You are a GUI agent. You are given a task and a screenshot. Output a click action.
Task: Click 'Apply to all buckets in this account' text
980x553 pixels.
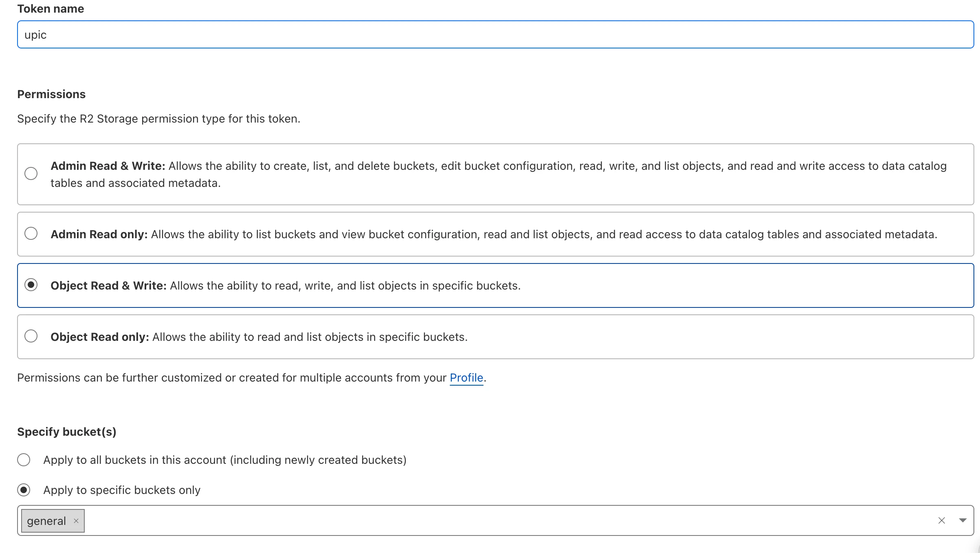(225, 460)
